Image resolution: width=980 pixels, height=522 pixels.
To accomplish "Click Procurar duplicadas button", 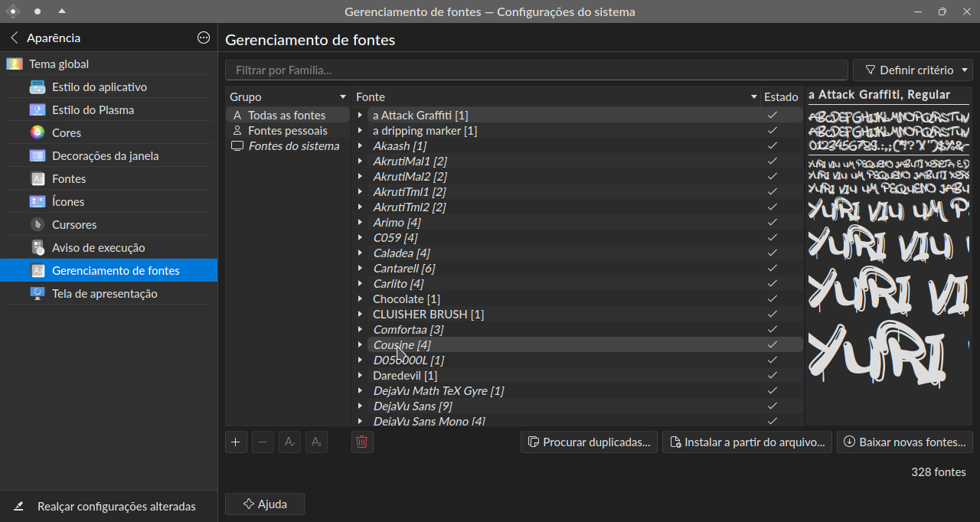I will [589, 442].
